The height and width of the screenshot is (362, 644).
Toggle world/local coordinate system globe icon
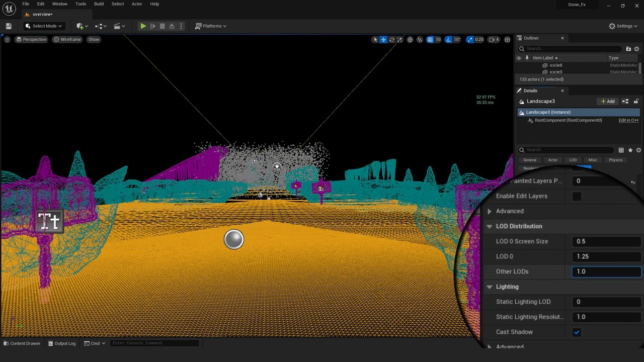click(x=410, y=40)
